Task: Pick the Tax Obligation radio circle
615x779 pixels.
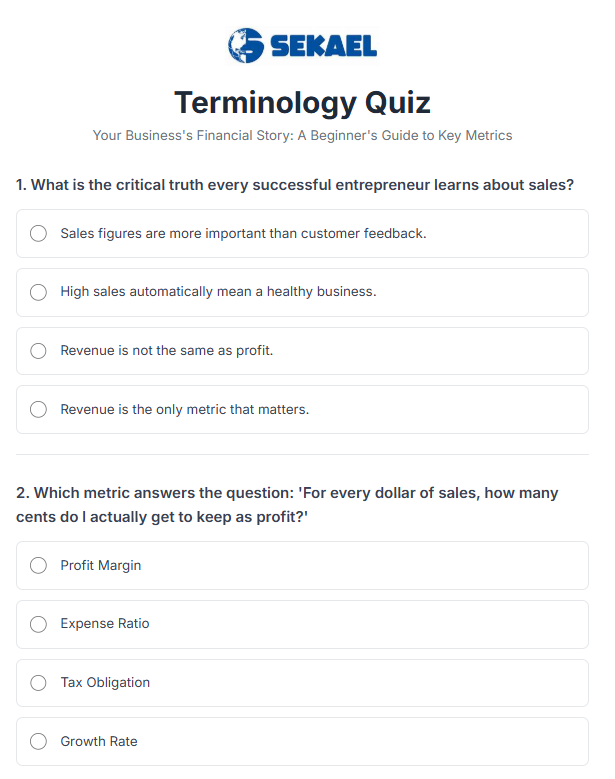Action: coord(39,683)
